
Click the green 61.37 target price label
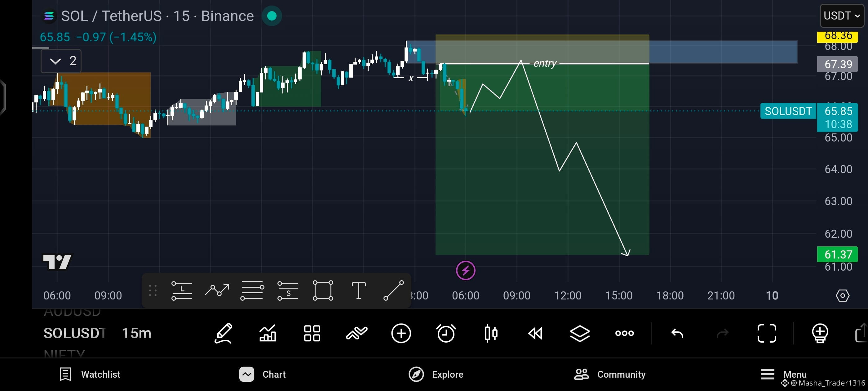[838, 254]
